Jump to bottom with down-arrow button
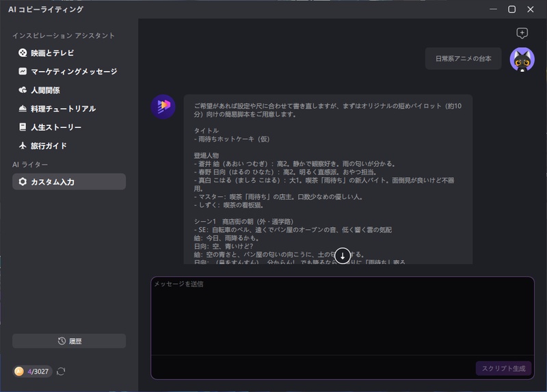Screen dimensions: 547x392 tap(343, 256)
